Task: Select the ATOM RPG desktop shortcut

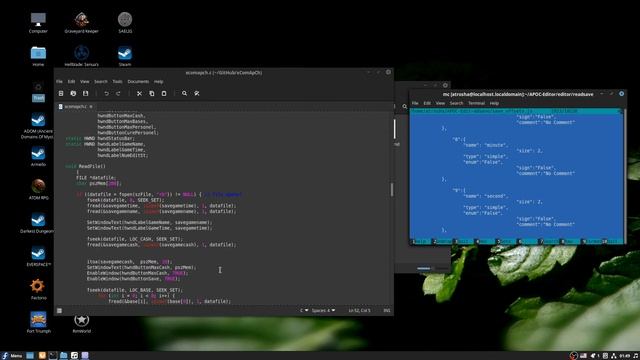Action: tap(38, 190)
